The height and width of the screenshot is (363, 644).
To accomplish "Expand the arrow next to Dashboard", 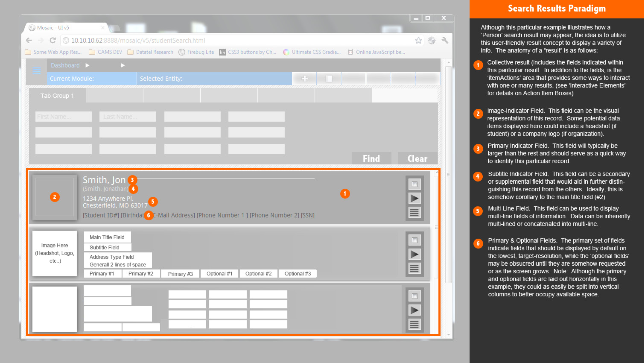I will coord(87,65).
